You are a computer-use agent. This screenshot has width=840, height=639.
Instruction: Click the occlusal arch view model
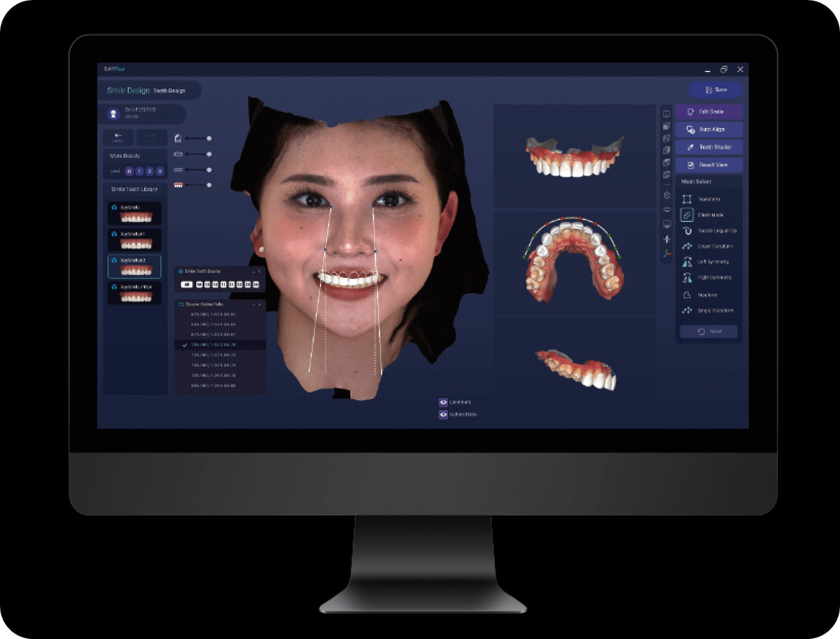tap(574, 260)
